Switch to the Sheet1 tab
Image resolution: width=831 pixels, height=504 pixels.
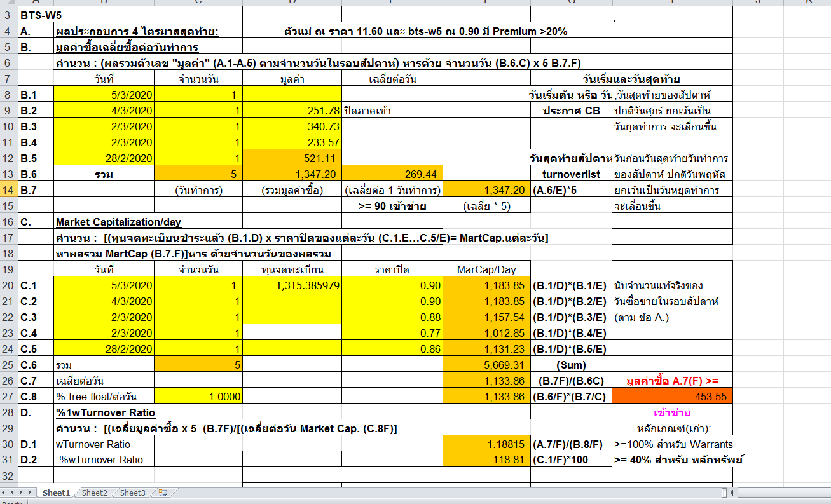click(x=56, y=493)
